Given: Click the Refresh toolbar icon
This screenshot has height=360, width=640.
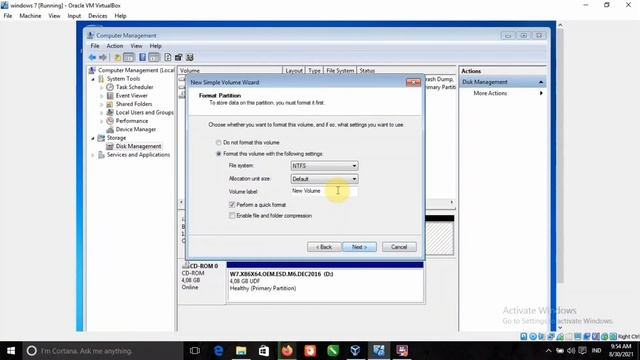Looking at the screenshot, I should click(168, 58).
